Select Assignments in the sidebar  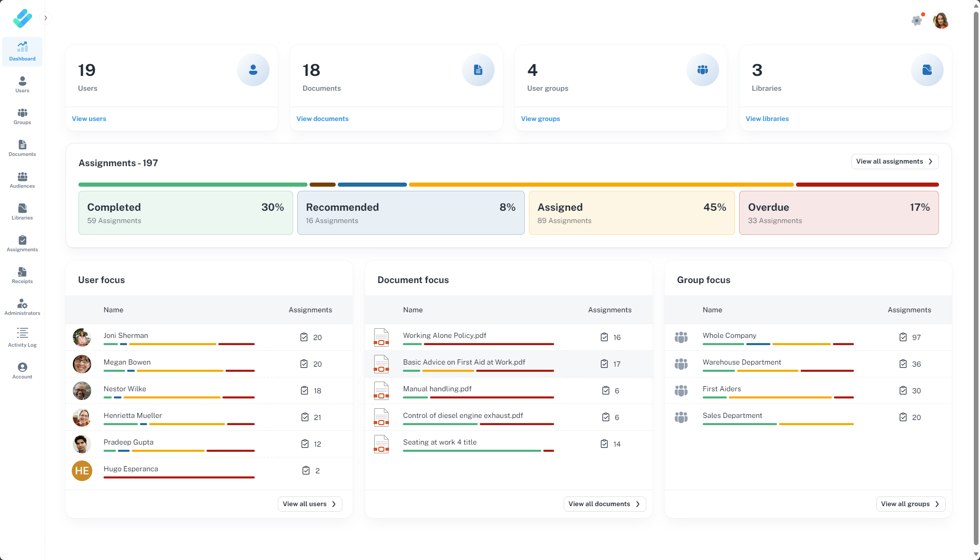22,244
